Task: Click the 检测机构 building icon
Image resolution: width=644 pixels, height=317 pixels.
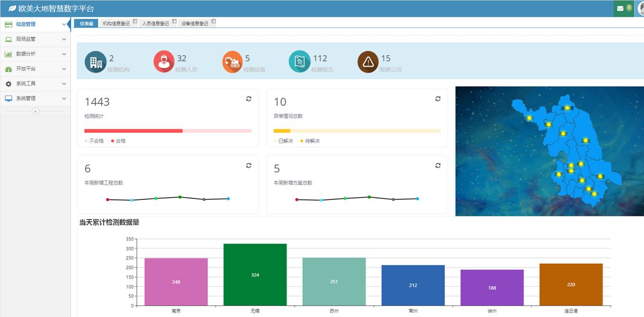Action: 96,62
